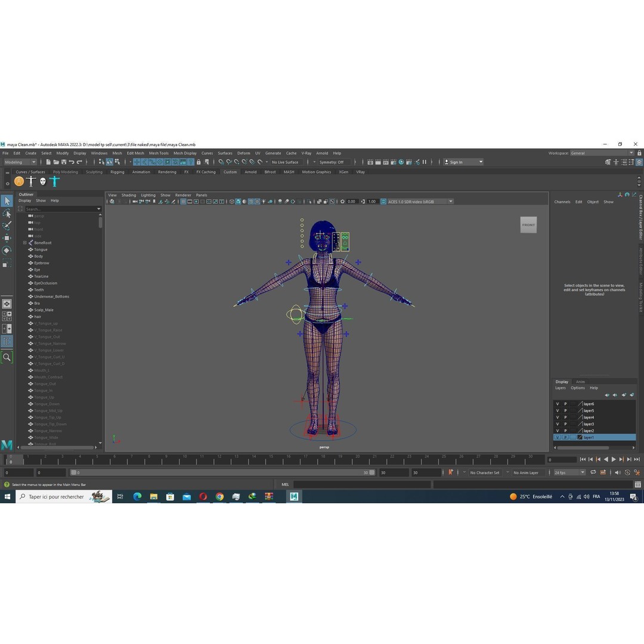Open the Symmetry Off dropdown

point(334,162)
